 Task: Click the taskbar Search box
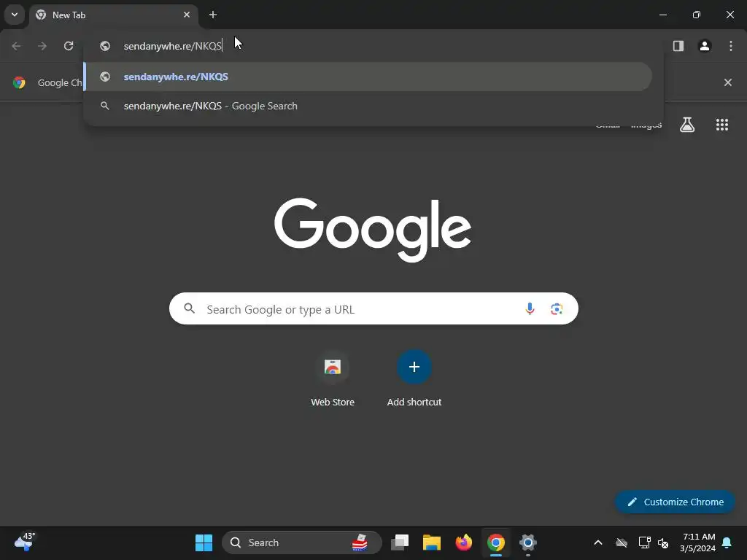tap(301, 542)
